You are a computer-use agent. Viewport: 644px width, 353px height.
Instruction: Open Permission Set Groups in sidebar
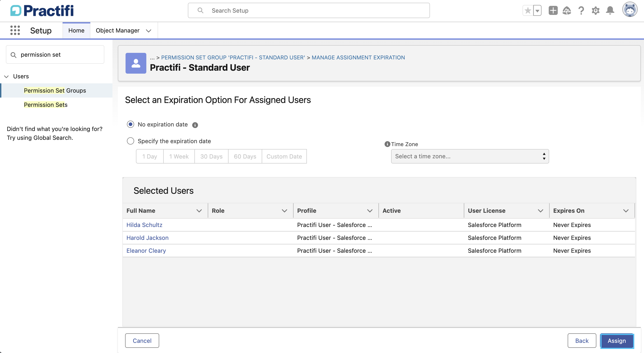(x=55, y=91)
